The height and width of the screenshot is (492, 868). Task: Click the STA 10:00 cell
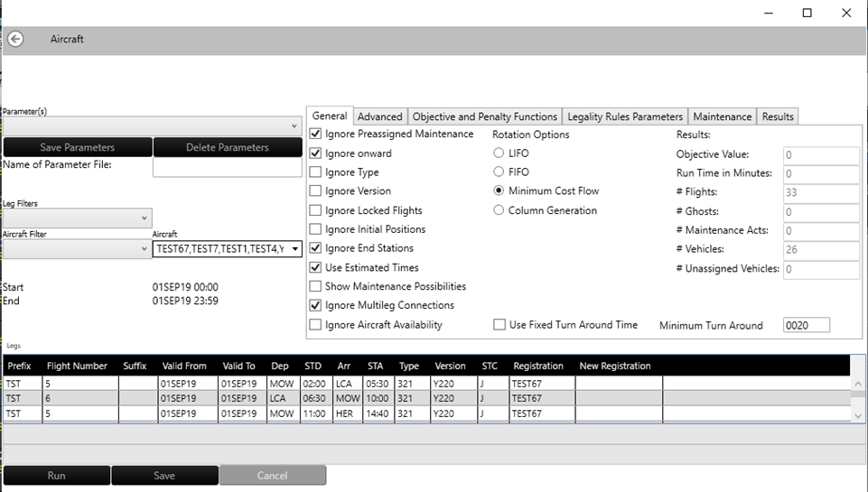point(378,398)
